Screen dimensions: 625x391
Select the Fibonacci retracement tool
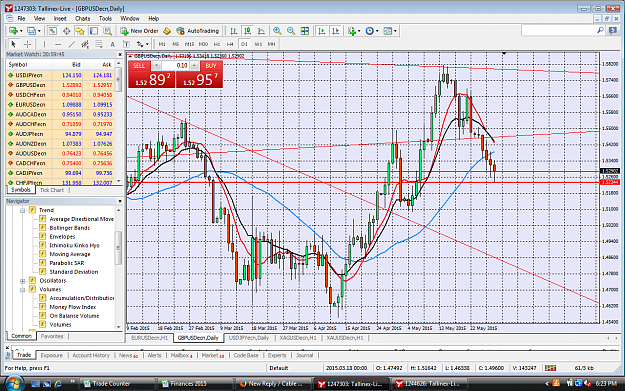tap(98, 44)
